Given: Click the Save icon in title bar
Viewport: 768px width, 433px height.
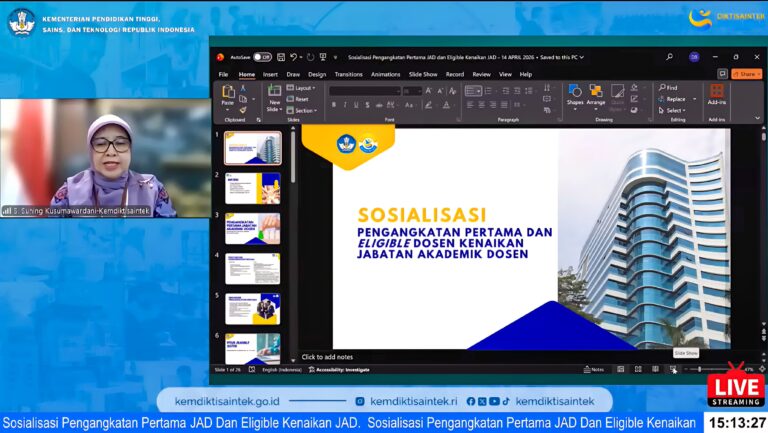Looking at the screenshot, I should pyautogui.click(x=281, y=57).
